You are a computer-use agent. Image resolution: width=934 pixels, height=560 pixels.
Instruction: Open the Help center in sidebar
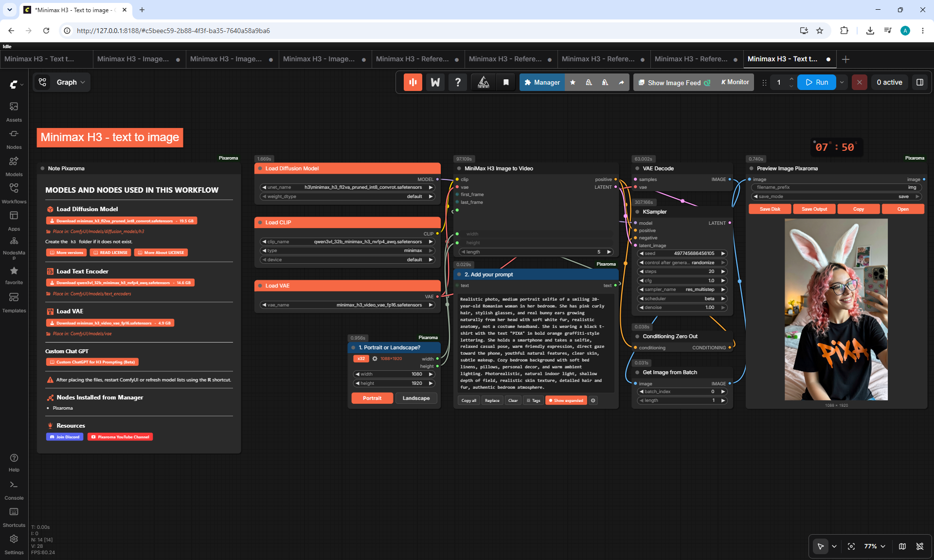(x=14, y=462)
